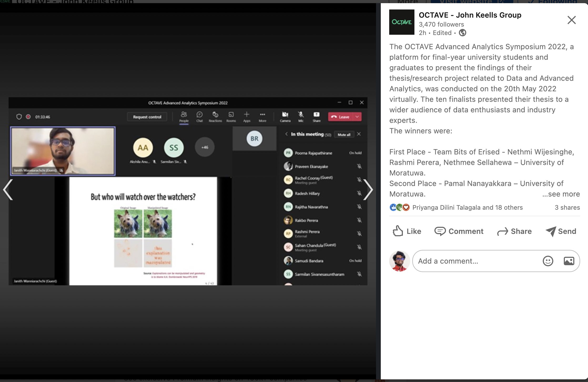Open OCTAVE - John Keells Group page
The height and width of the screenshot is (382, 588).
pyautogui.click(x=470, y=15)
